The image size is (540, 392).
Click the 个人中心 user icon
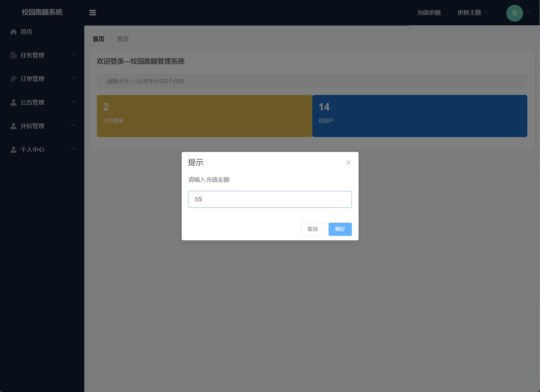pos(13,150)
